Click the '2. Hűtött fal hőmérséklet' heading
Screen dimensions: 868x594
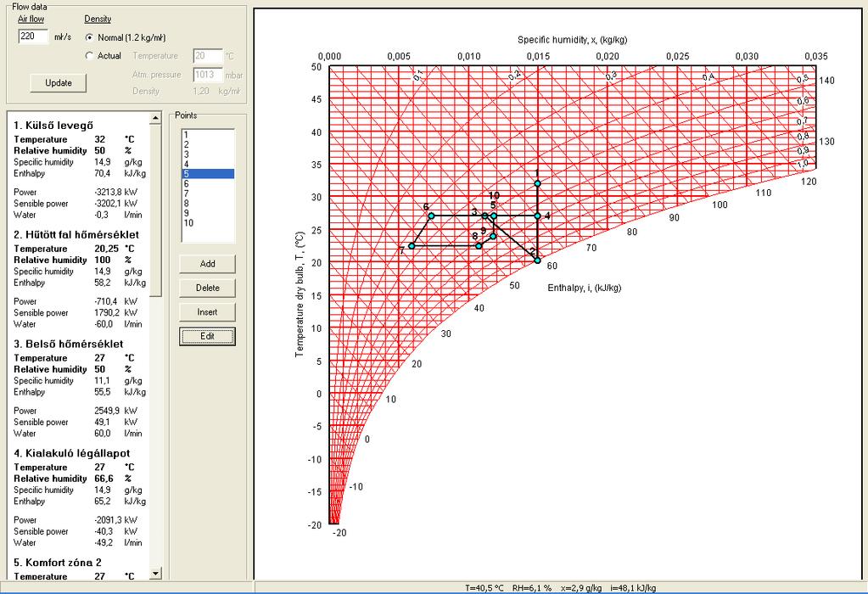pyautogui.click(x=76, y=235)
